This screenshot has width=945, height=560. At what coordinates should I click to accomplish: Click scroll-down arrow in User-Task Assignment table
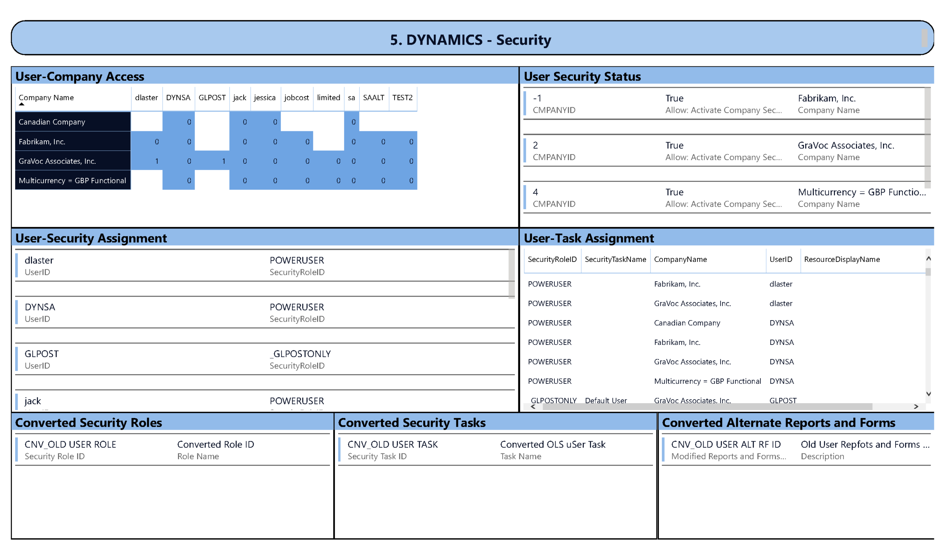[928, 394]
